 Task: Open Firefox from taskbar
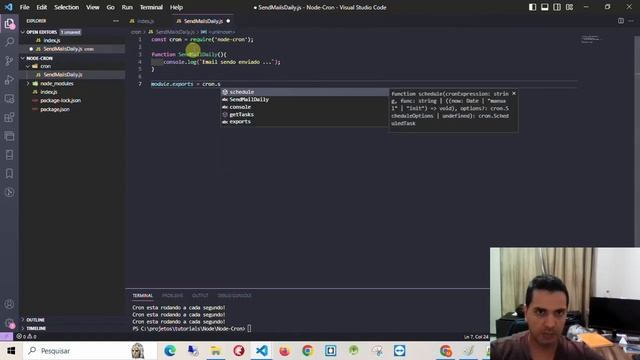coord(284,351)
